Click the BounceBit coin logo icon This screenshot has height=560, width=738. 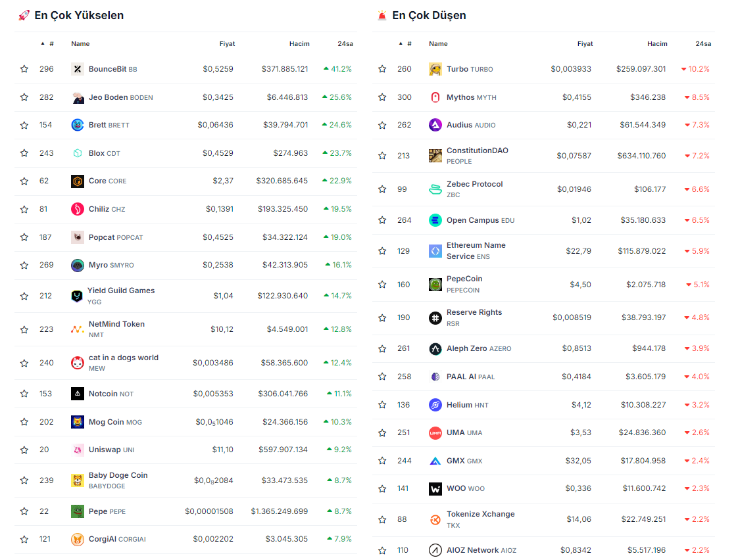[x=78, y=69]
